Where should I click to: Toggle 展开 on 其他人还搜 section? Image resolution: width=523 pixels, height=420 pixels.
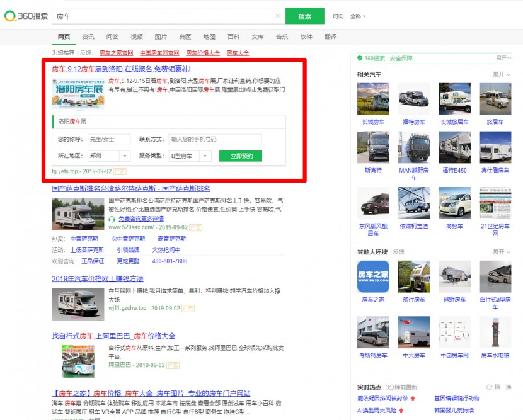[502, 252]
